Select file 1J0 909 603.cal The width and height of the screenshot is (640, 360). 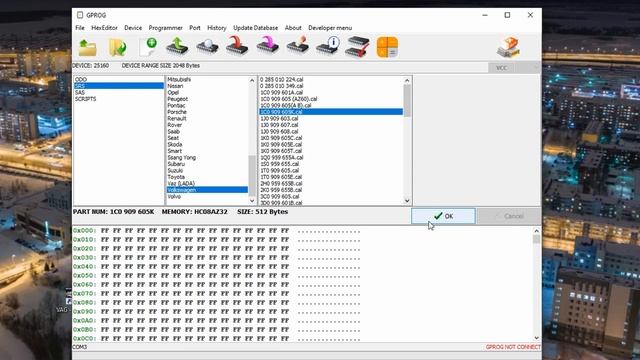331,118
